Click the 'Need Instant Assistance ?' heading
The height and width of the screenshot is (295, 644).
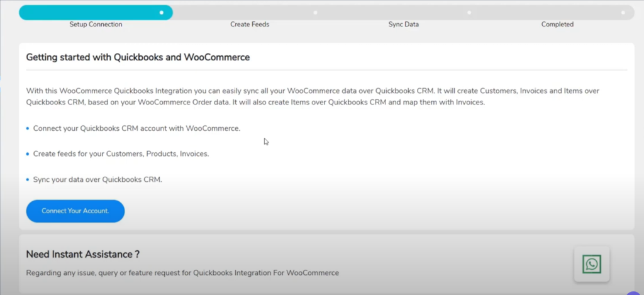(x=83, y=254)
